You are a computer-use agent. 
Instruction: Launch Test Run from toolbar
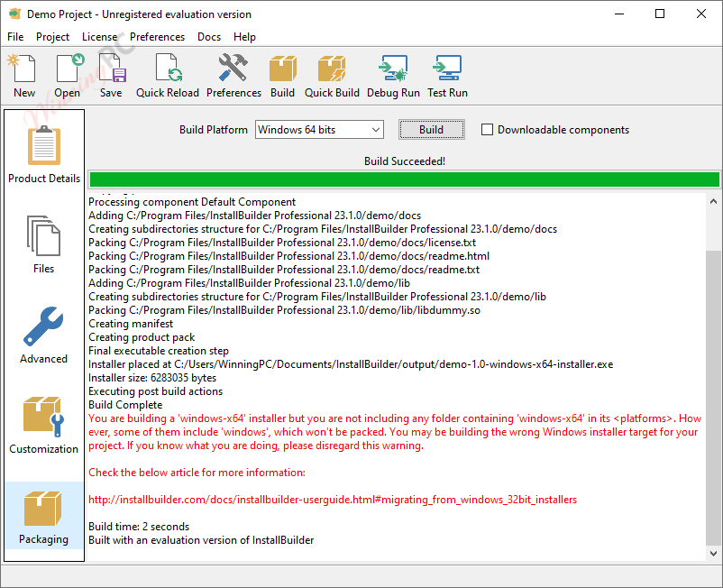click(447, 76)
